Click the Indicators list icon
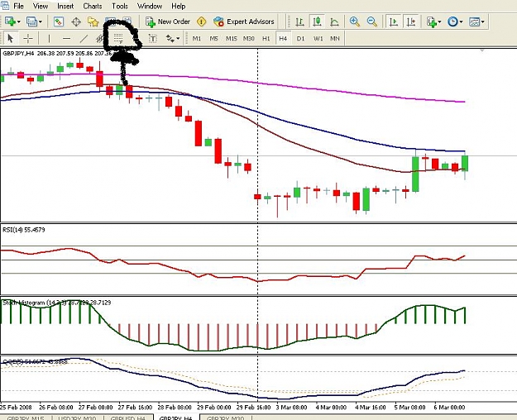Viewport: 517px width, 420px height. tap(431, 21)
